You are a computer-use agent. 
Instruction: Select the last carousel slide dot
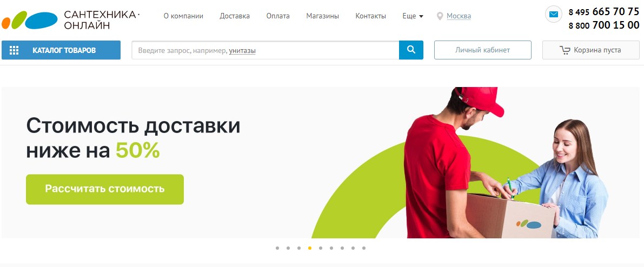click(364, 248)
